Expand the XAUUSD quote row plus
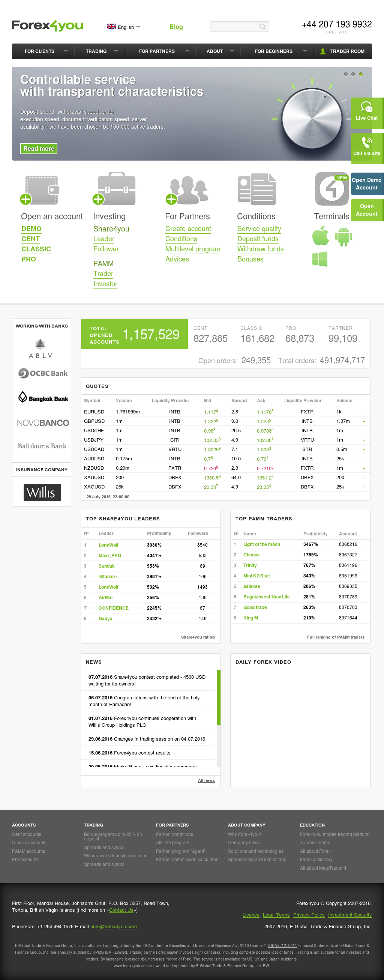 point(364,478)
